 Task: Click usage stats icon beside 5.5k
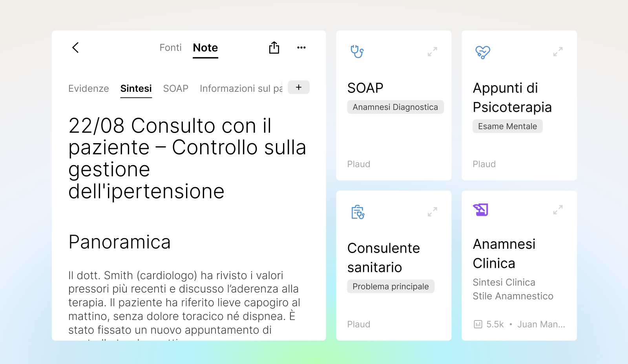[x=478, y=324]
